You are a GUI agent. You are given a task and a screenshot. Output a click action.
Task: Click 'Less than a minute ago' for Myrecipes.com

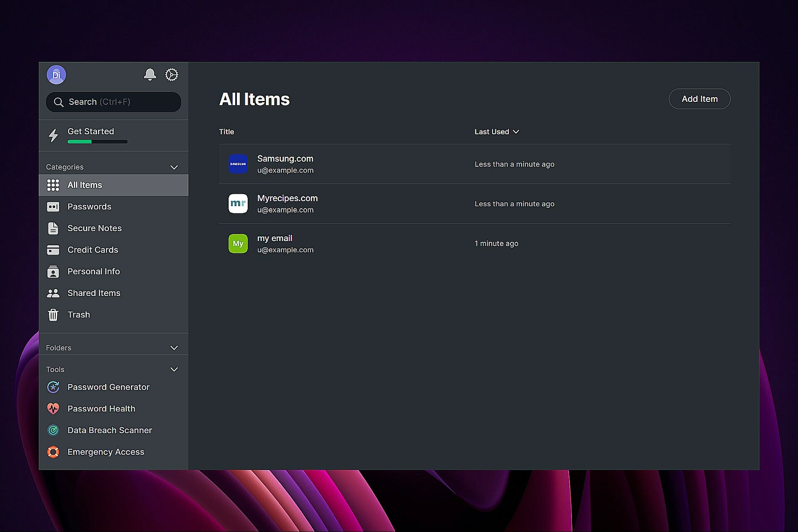point(515,204)
